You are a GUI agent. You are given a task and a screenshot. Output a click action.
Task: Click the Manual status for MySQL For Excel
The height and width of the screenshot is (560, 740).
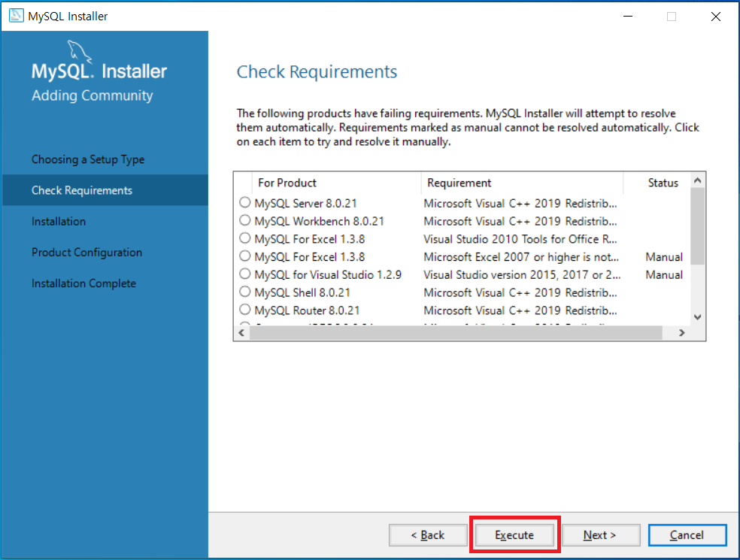pos(664,257)
